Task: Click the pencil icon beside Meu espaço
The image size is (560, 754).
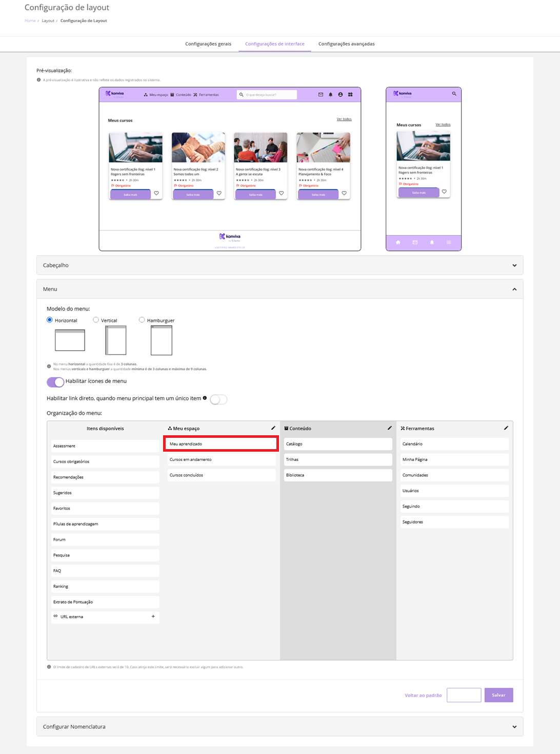Action: point(273,428)
